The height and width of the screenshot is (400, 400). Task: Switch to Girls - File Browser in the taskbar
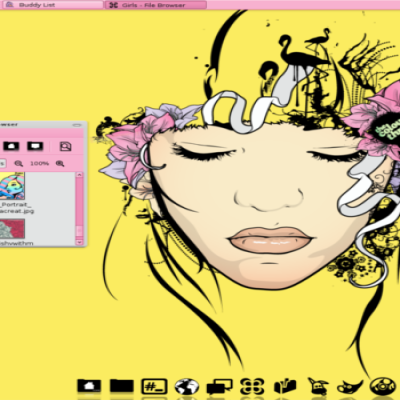click(x=156, y=5)
